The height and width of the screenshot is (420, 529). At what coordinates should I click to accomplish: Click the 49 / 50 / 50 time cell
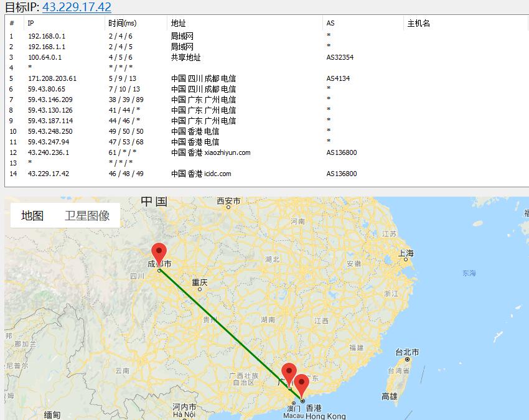pyautogui.click(x=126, y=131)
